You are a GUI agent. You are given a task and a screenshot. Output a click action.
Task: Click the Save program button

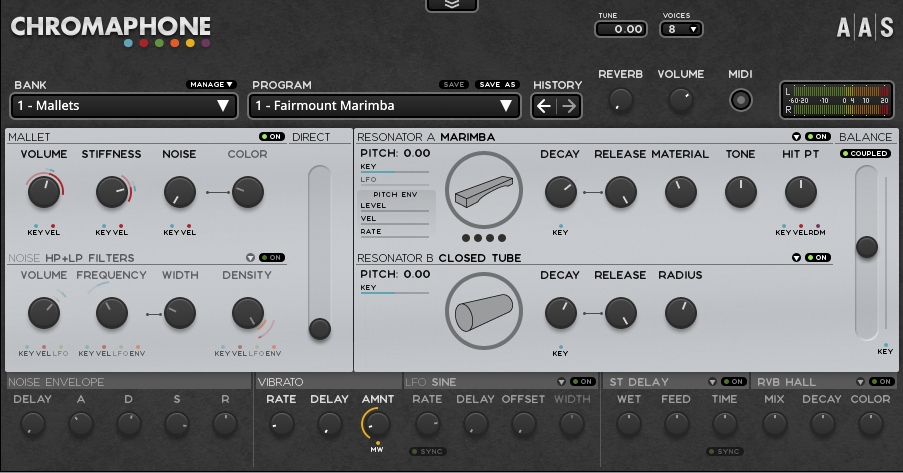click(454, 84)
